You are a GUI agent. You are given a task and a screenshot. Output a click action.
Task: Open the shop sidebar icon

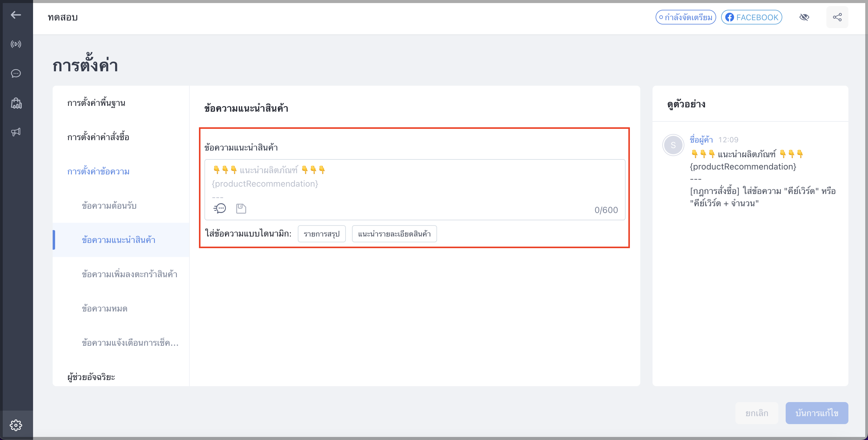pyautogui.click(x=16, y=103)
